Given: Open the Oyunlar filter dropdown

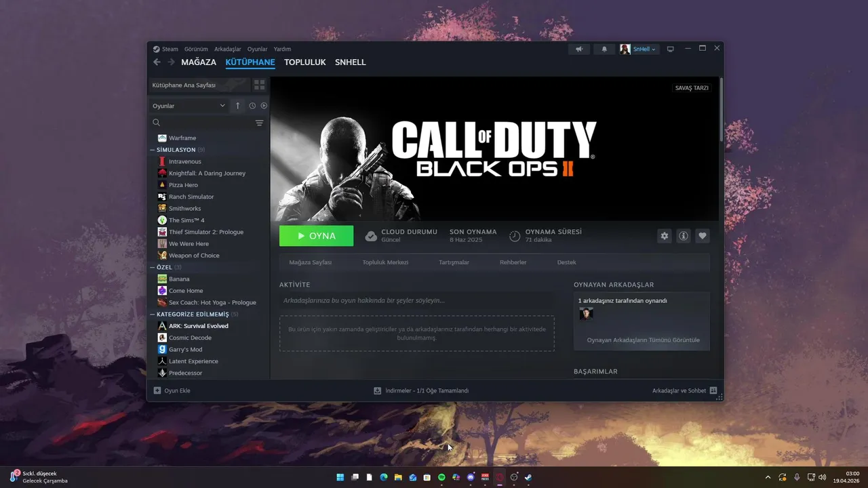Looking at the screenshot, I should pos(189,106).
